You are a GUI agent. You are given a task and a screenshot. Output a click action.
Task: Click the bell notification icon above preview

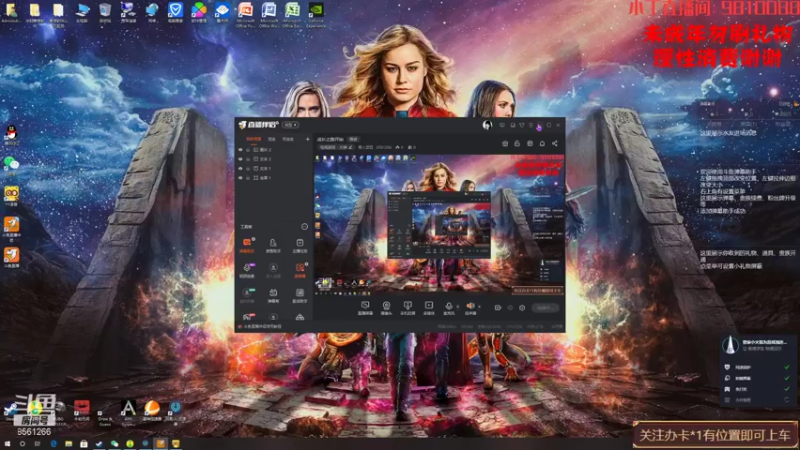pos(542,144)
